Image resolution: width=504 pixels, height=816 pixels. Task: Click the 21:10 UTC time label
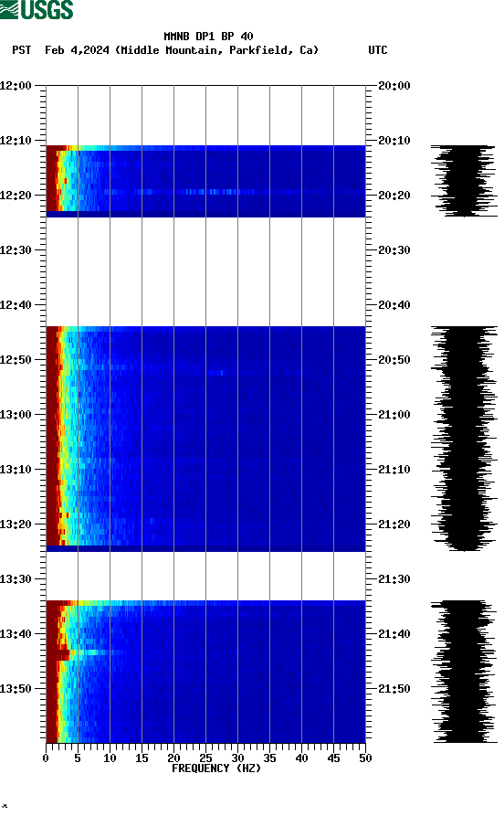[x=394, y=470]
